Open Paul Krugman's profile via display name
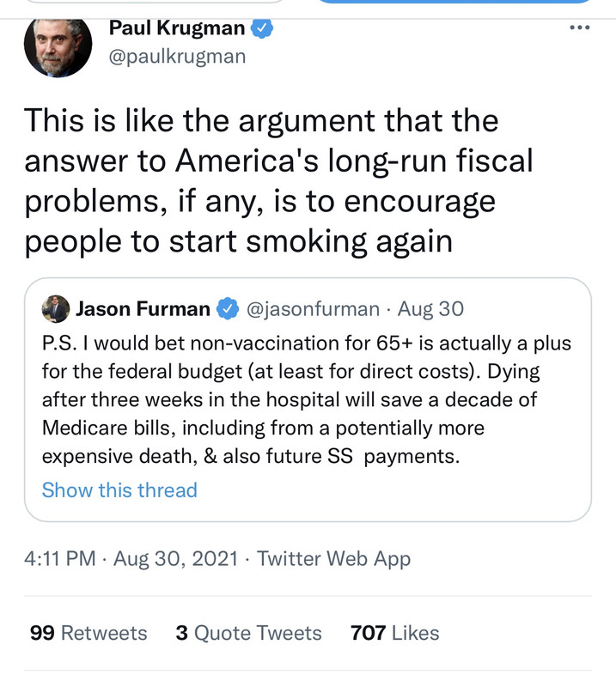Screen dimensions: 616x687 pyautogui.click(x=178, y=27)
